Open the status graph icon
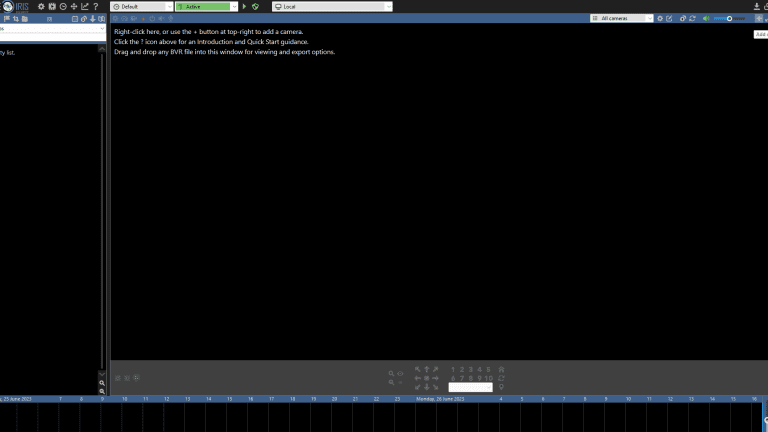This screenshot has height=432, width=768. pyautogui.click(x=84, y=7)
